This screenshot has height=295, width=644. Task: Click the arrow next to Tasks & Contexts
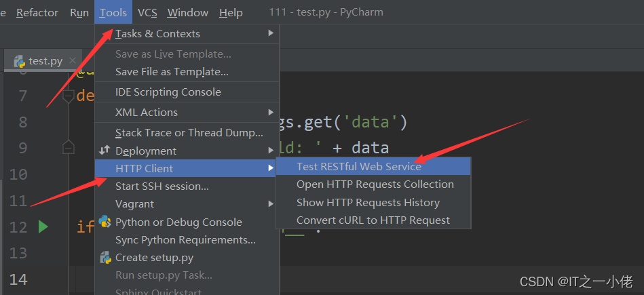[x=271, y=33]
